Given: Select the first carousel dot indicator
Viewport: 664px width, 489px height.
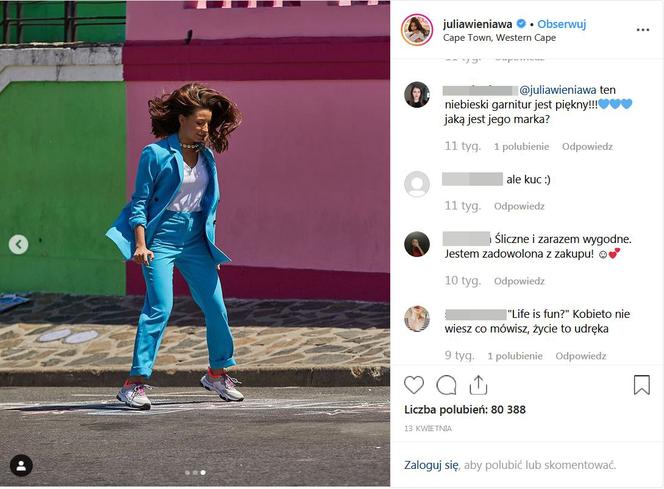Looking at the screenshot, I should [188, 472].
